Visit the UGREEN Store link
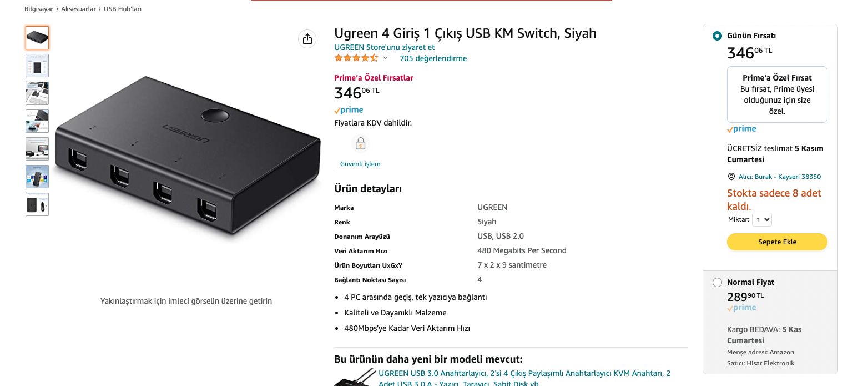The height and width of the screenshot is (386, 868). point(385,47)
